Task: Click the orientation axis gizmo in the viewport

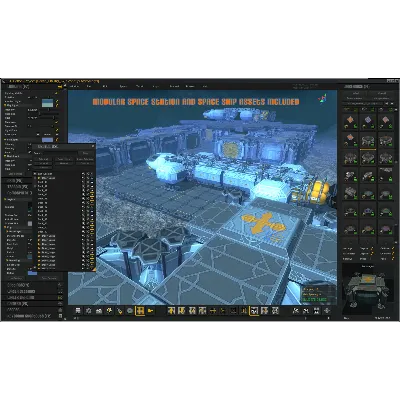Action: click(x=322, y=98)
